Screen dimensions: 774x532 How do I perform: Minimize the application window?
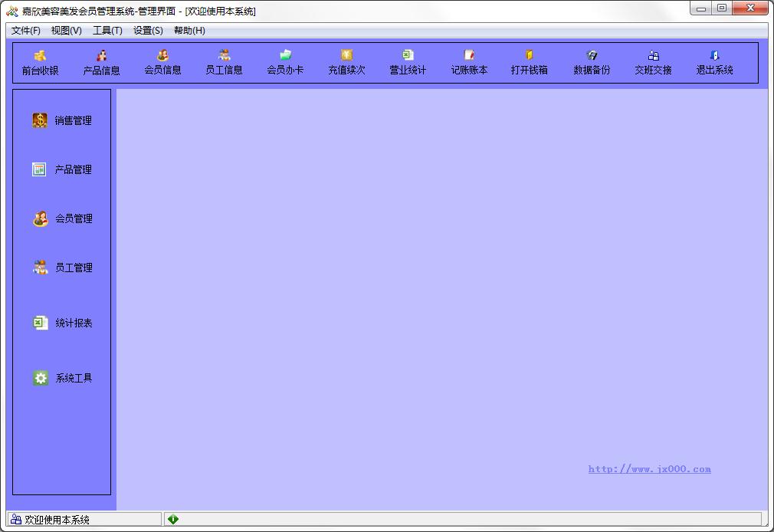pos(701,8)
